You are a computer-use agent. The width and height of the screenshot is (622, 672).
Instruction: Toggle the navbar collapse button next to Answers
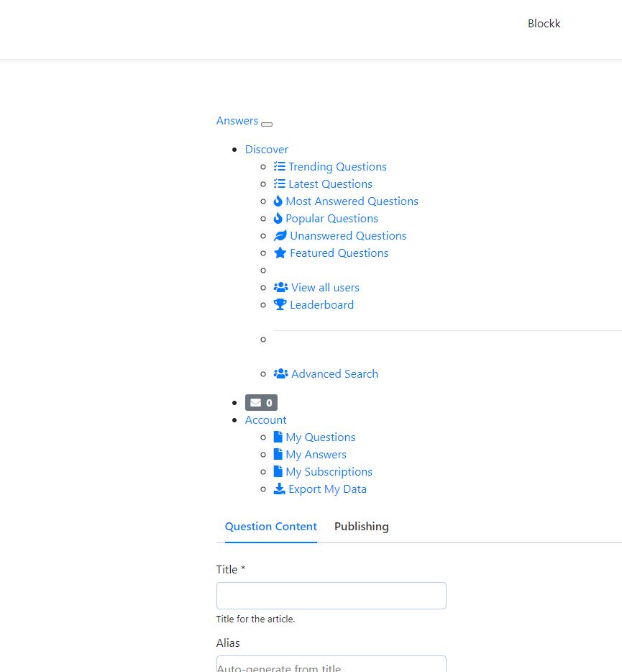267,124
